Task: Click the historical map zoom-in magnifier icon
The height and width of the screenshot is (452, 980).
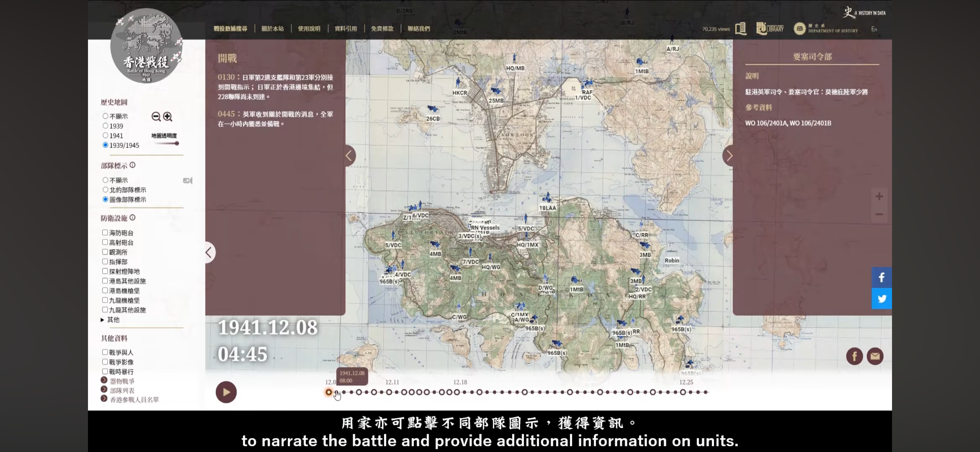Action: tap(168, 116)
